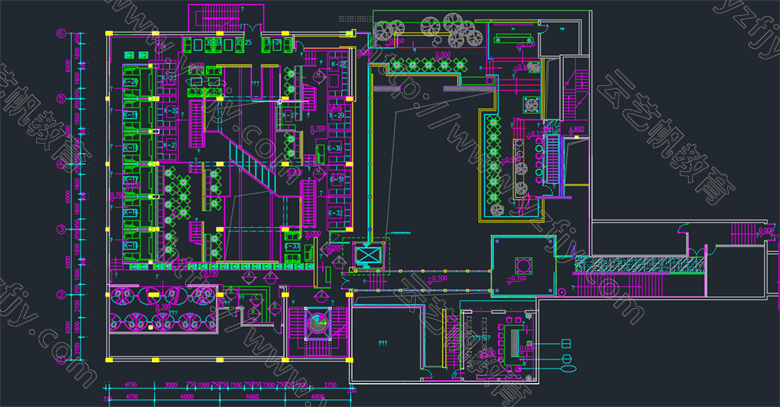Click the hatched planter strip
Viewport: 780px width, 407px height.
pos(640,264)
